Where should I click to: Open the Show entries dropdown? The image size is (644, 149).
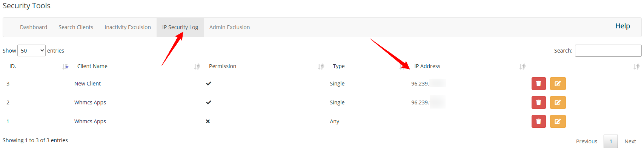(x=31, y=51)
